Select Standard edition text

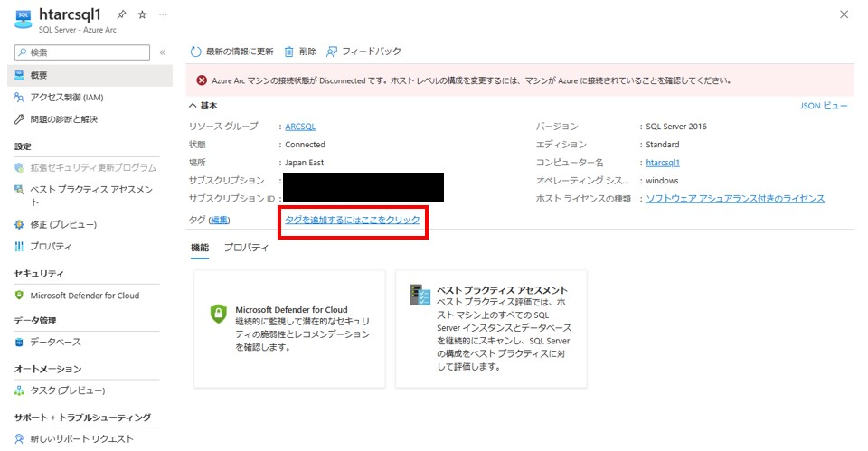[x=663, y=145]
